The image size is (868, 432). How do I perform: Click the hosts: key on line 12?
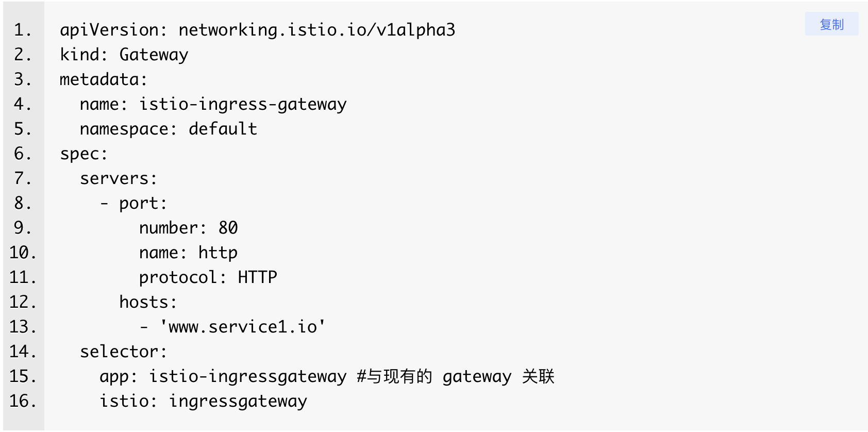pyautogui.click(x=148, y=302)
